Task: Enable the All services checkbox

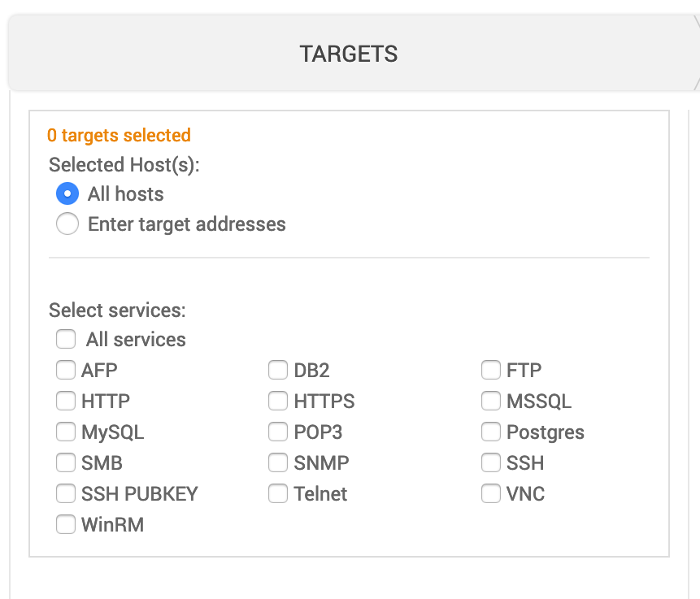Action: (x=66, y=339)
